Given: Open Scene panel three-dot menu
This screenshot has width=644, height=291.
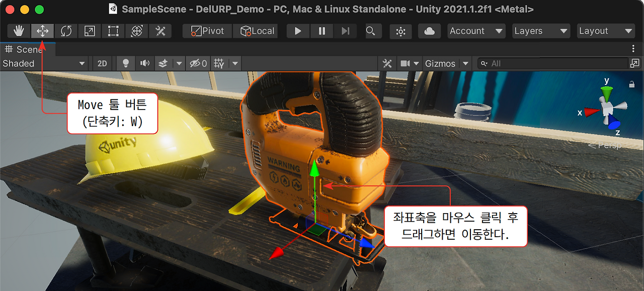Looking at the screenshot, I should (x=633, y=49).
